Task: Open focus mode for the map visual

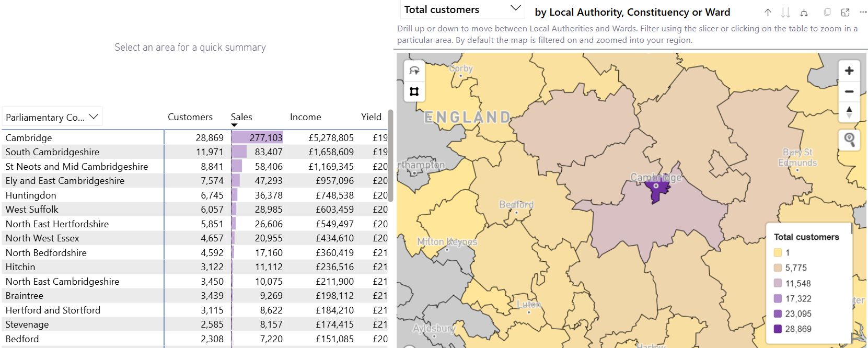Action: click(845, 13)
